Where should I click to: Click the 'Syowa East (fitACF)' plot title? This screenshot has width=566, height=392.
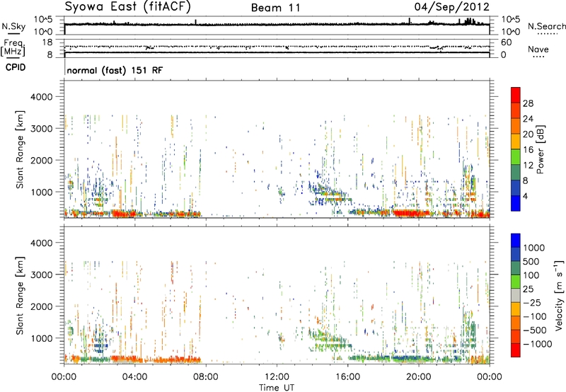[x=128, y=7]
